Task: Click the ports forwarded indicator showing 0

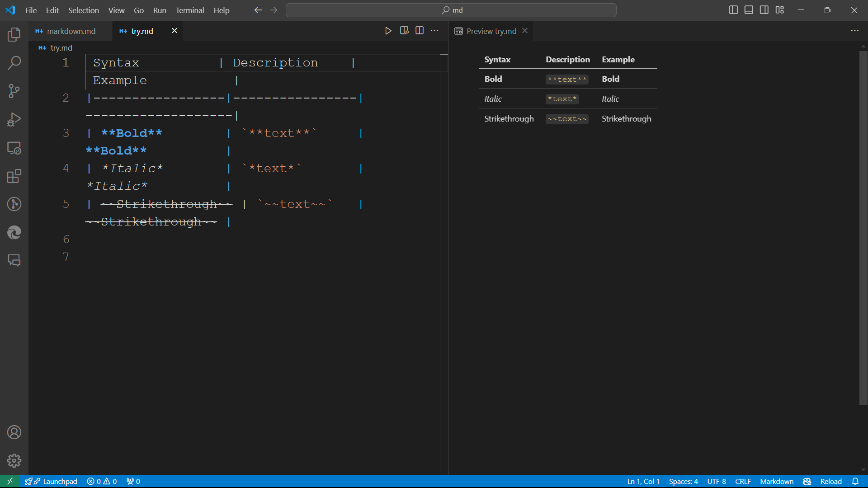Action: pyautogui.click(x=133, y=481)
